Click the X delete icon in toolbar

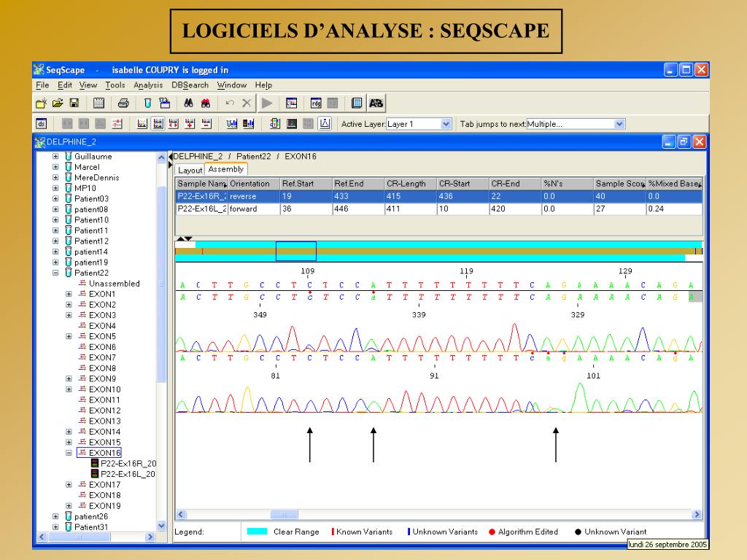pyautogui.click(x=247, y=103)
